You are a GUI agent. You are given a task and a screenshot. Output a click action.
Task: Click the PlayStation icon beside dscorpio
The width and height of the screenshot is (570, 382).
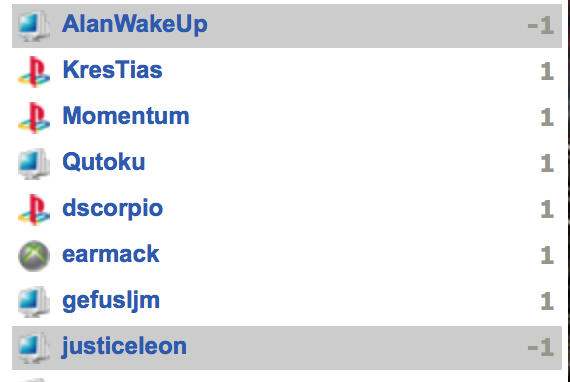[x=34, y=210]
